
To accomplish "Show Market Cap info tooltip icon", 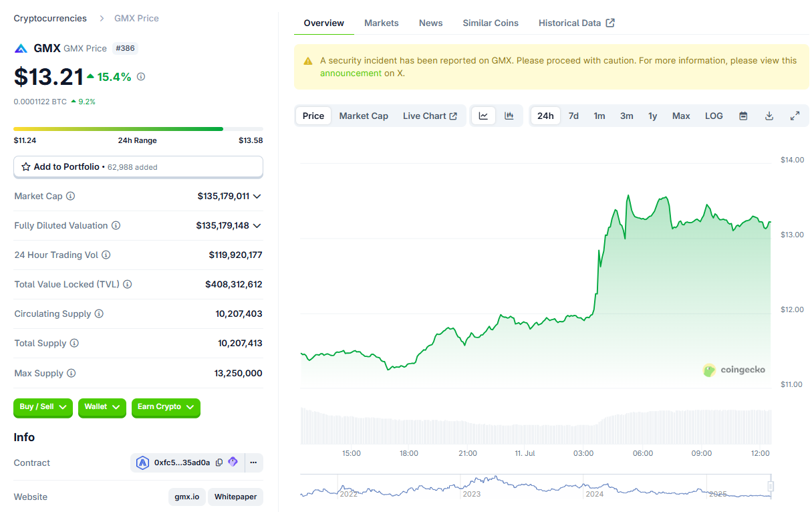I will pyautogui.click(x=71, y=196).
